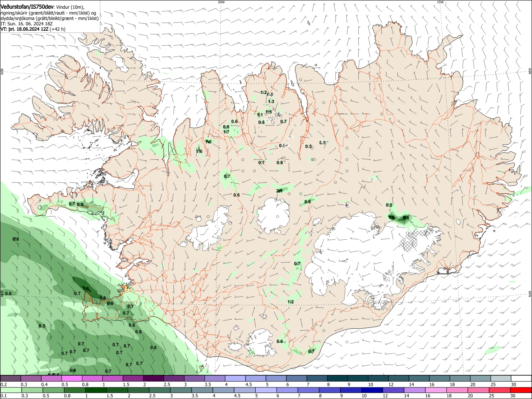Select the grey-teal 20 swatch, upper legend row
The image size is (532, 399).
click(x=480, y=379)
